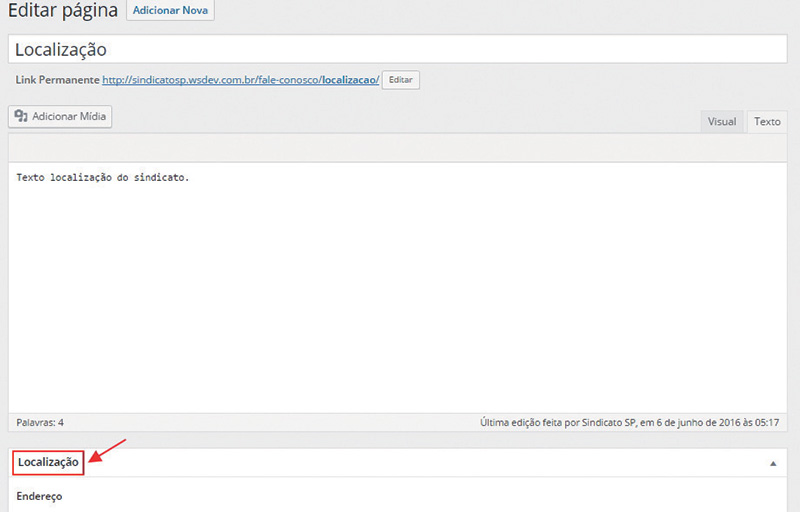Click the Editar página heading
Image resolution: width=800 pixels, height=512 pixels.
tap(62, 12)
